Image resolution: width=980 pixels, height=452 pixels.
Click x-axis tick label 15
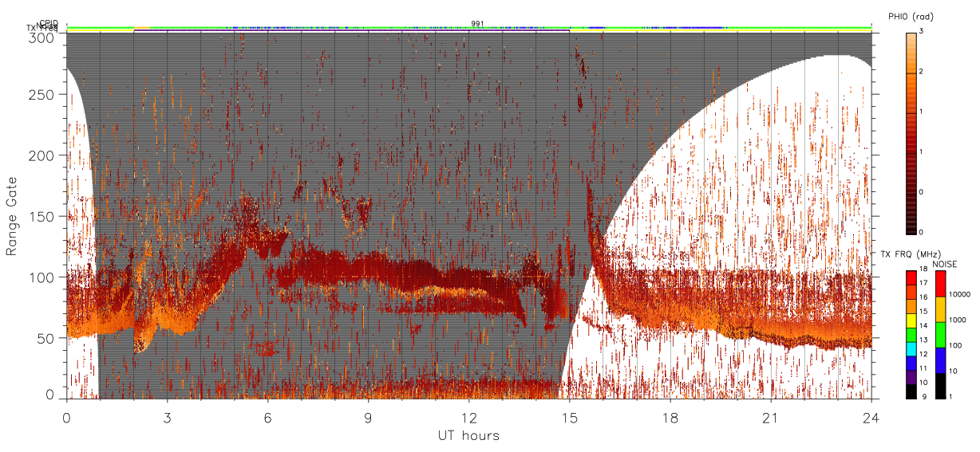[x=569, y=418]
